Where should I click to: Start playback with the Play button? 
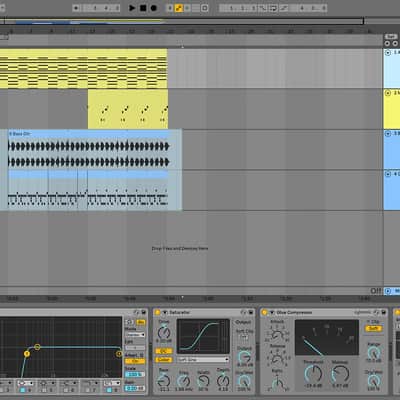point(132,8)
